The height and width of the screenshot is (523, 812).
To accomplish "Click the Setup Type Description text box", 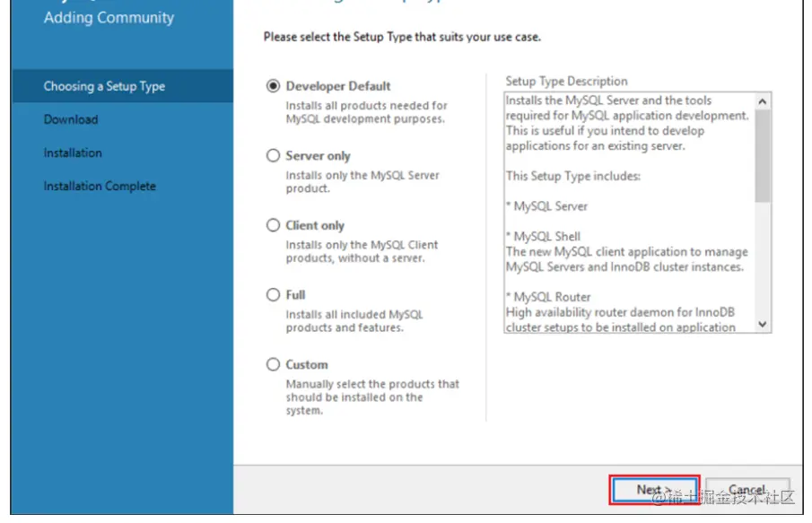I will tap(637, 213).
